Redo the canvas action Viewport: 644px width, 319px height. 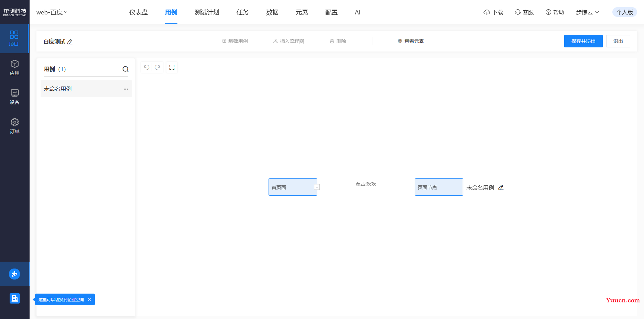[x=157, y=67]
